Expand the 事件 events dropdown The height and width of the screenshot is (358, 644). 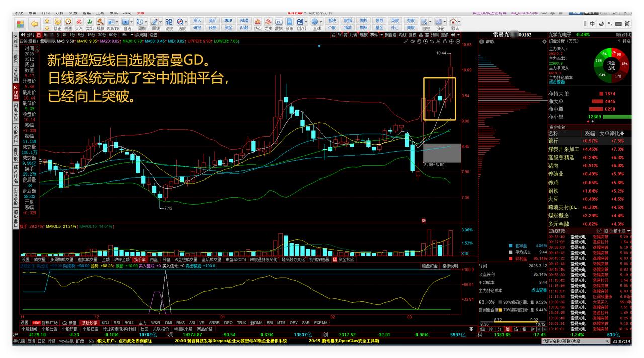(381, 35)
